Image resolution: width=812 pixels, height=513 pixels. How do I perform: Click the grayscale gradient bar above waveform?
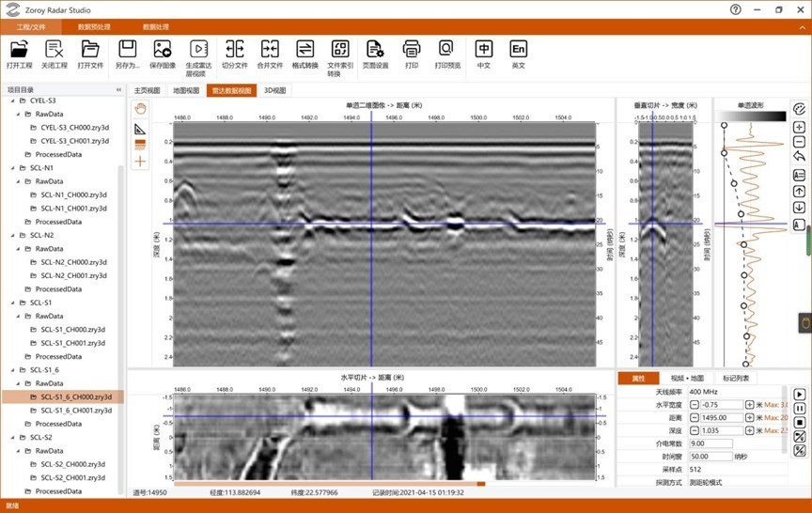[751, 116]
